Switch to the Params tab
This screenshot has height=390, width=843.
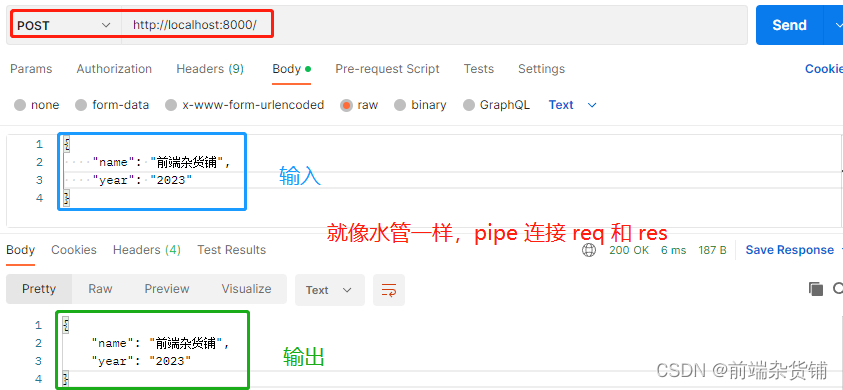point(31,69)
